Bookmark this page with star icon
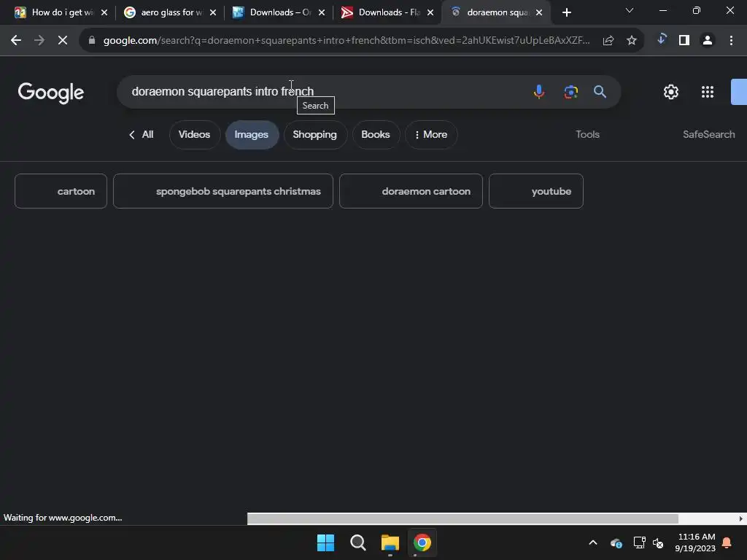 point(631,41)
